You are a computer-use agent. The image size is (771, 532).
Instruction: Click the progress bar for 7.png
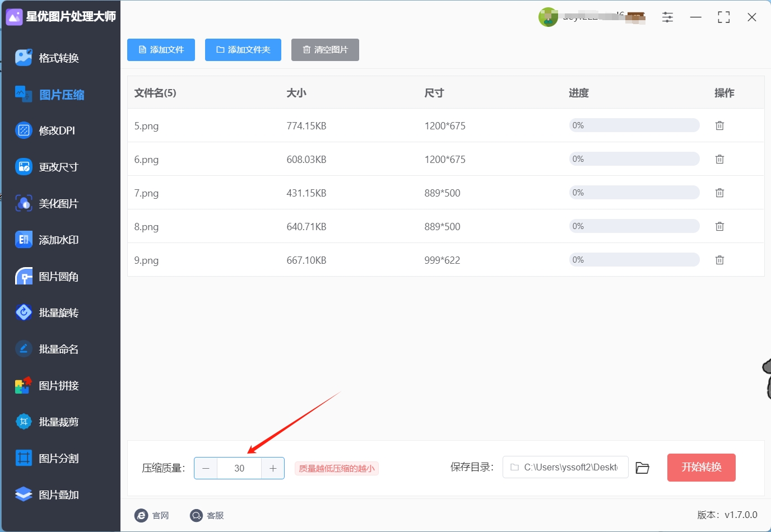[x=634, y=193]
